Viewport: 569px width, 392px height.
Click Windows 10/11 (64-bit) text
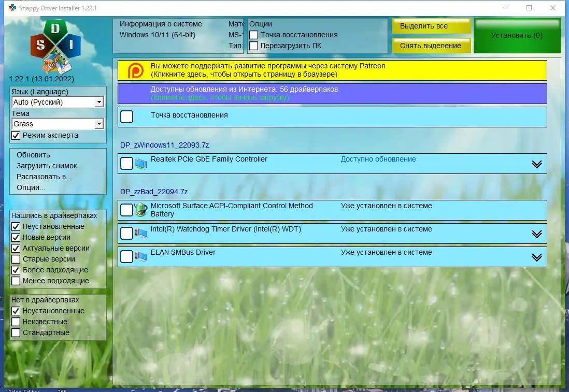tap(158, 35)
